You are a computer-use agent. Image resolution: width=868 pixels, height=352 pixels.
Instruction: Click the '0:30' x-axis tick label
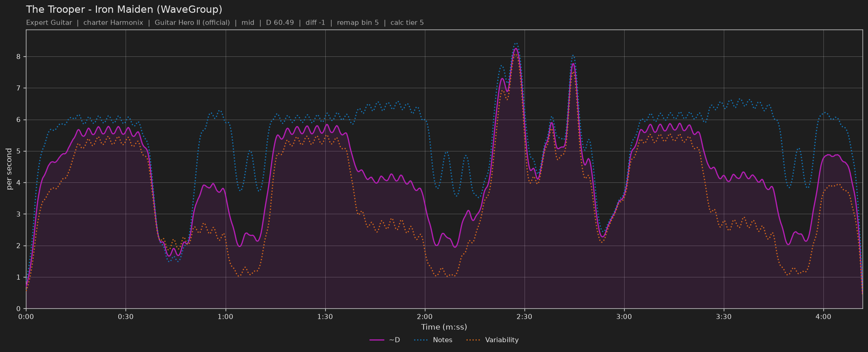126,317
